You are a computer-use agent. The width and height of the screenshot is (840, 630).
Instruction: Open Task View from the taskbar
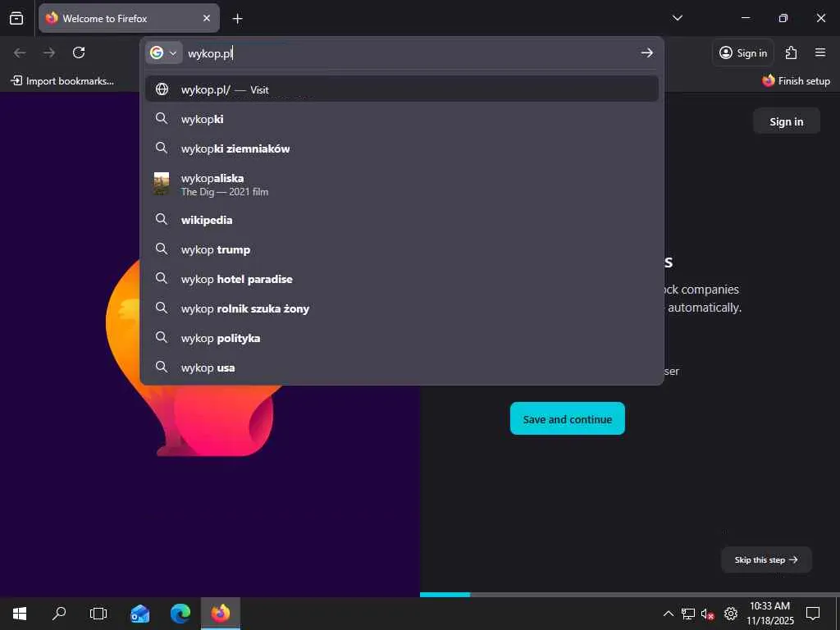coord(98,614)
